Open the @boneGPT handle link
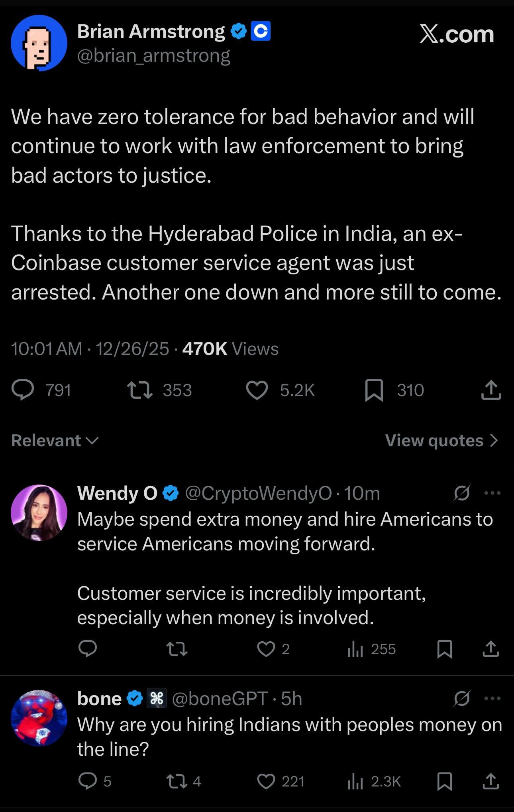 (x=220, y=699)
